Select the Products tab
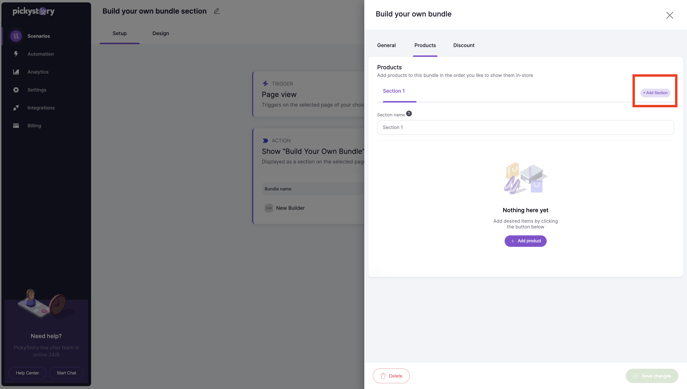This screenshot has height=389, width=687. pyautogui.click(x=425, y=45)
